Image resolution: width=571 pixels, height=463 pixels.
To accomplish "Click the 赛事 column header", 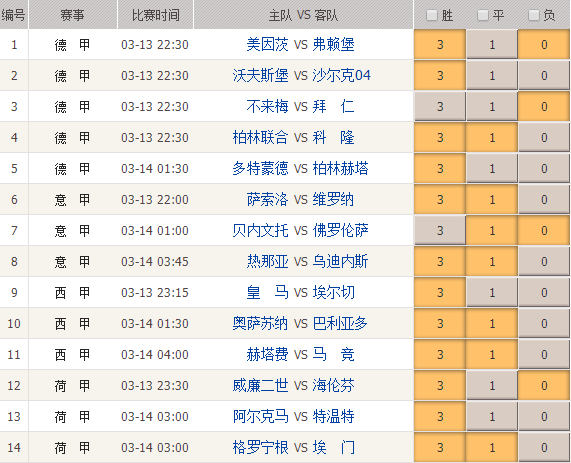I will pos(72,15).
